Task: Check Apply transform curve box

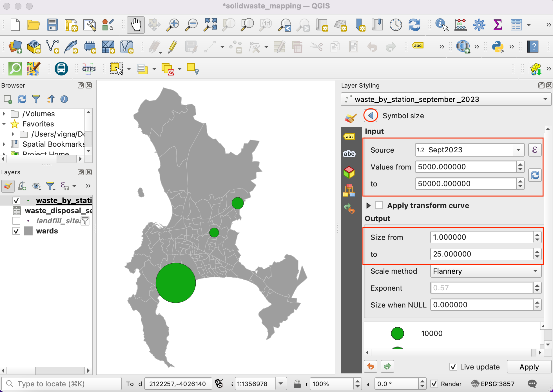Action: tap(379, 205)
